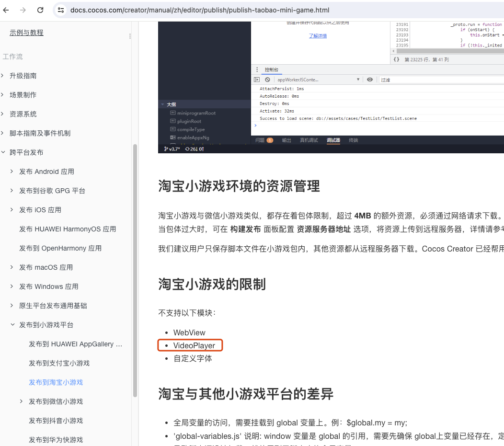Collapse the 跨平台发布 section

[2, 152]
